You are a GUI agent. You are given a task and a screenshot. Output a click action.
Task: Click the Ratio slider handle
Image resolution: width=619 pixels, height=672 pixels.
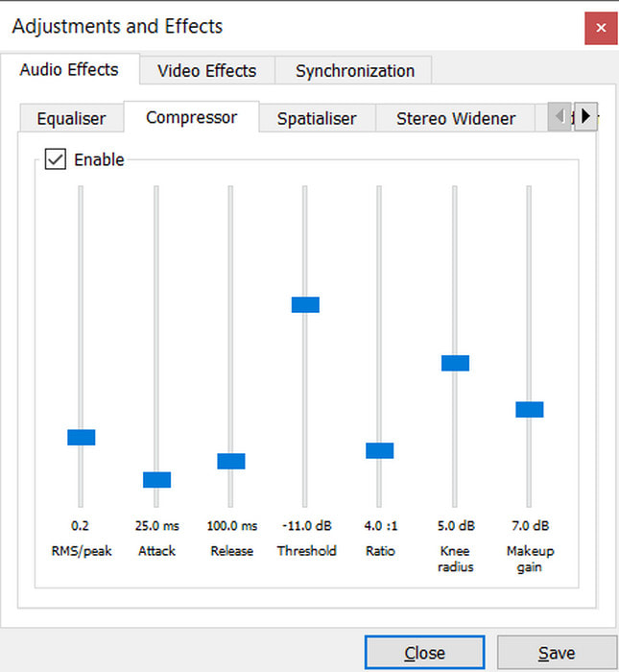(x=380, y=450)
